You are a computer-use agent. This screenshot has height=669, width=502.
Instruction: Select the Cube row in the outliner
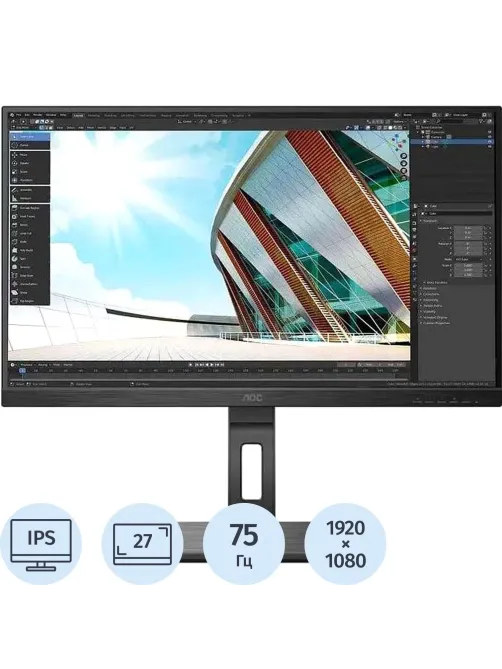pyautogui.click(x=452, y=142)
